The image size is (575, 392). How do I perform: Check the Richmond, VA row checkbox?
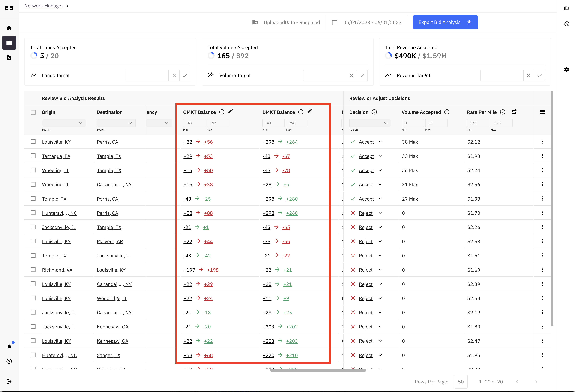[33, 270]
